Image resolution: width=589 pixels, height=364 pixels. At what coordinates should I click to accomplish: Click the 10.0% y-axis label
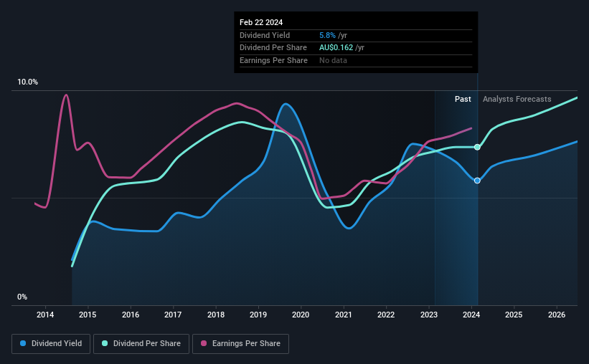tap(27, 82)
